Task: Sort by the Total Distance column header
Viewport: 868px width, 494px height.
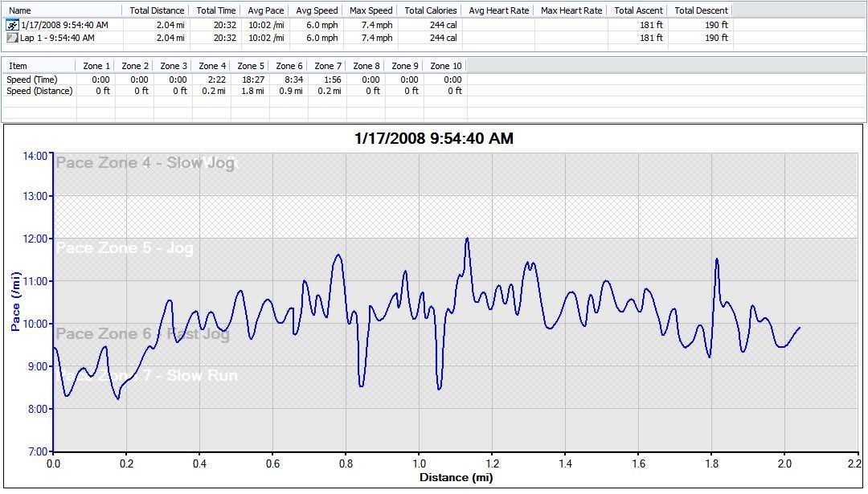Action: 156,10
